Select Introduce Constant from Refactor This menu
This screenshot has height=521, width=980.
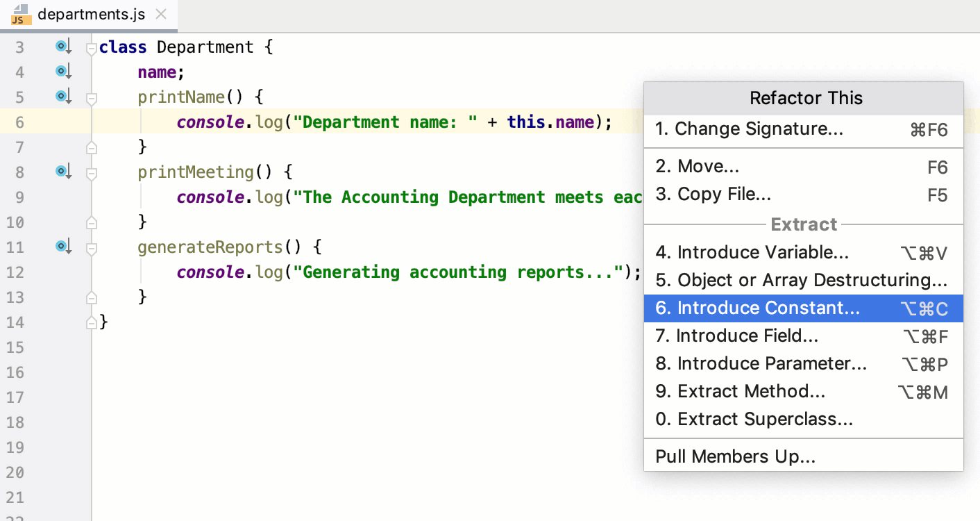click(x=763, y=308)
